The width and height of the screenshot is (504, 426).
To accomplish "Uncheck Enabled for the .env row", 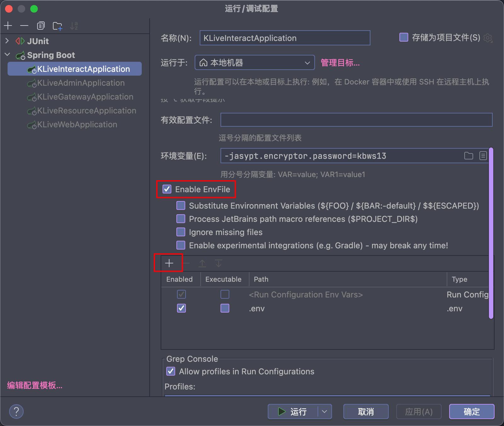I will [181, 308].
